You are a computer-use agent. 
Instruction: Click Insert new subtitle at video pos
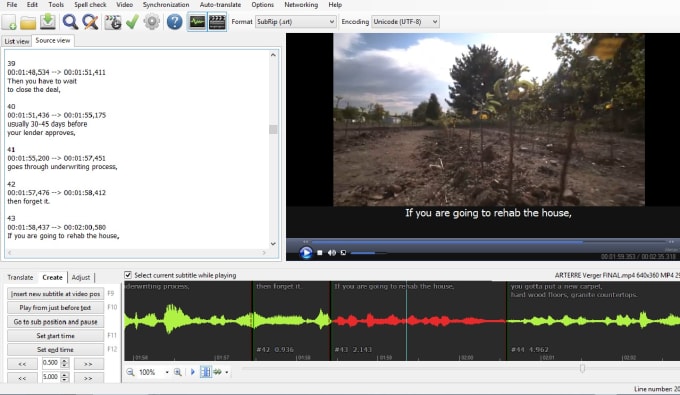click(x=55, y=294)
